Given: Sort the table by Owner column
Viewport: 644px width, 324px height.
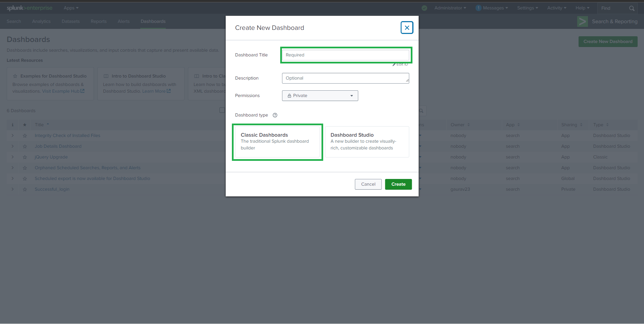Looking at the screenshot, I should (460, 125).
